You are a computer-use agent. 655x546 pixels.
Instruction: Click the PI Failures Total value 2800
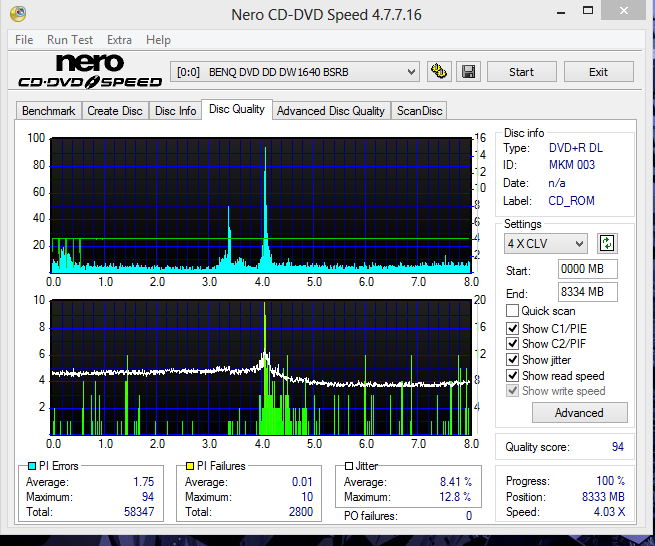tap(301, 512)
